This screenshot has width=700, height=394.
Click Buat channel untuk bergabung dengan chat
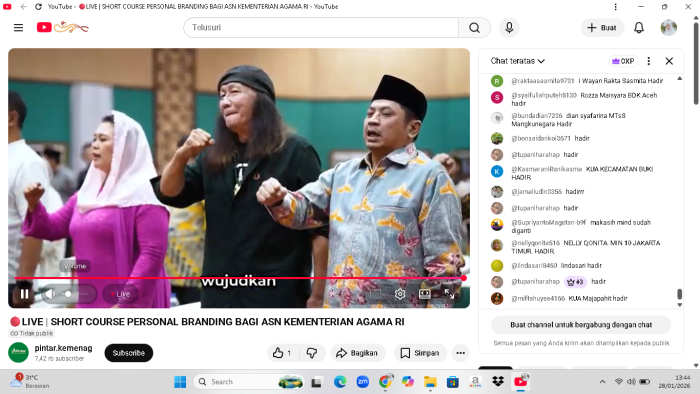581,325
